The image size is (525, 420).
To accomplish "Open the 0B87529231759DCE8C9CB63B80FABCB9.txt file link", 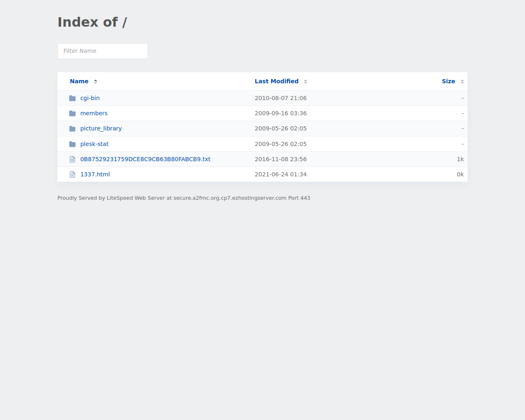I will (x=145, y=159).
